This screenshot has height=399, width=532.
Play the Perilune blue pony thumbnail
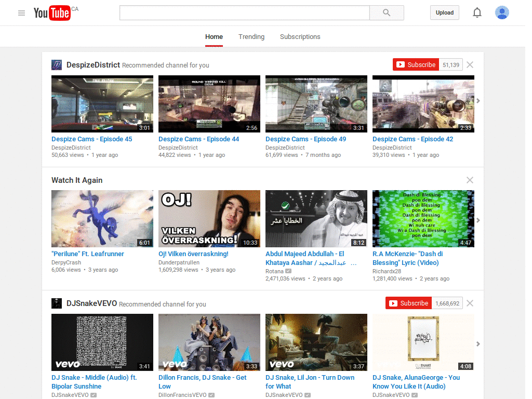pos(102,219)
